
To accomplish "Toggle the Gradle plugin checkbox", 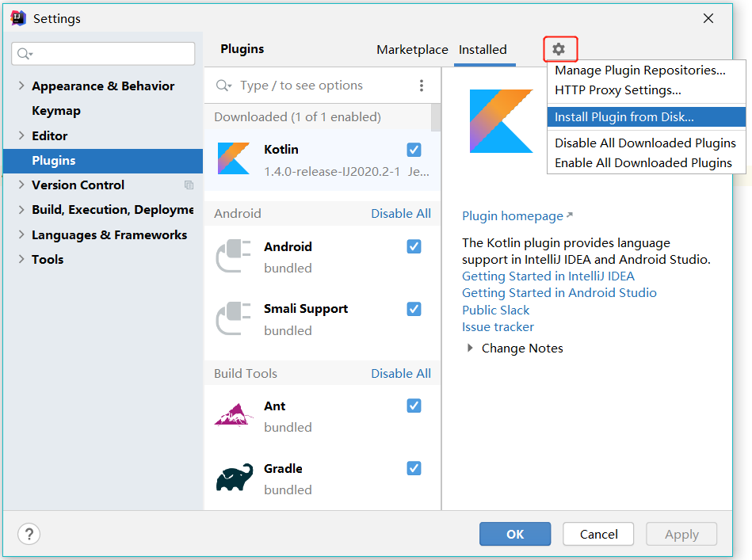I will click(414, 468).
